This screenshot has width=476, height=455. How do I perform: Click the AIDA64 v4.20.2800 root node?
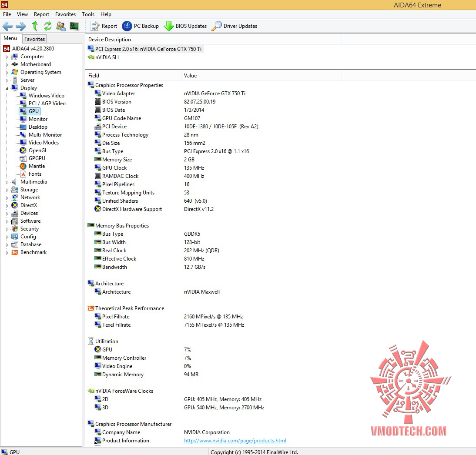(33, 49)
